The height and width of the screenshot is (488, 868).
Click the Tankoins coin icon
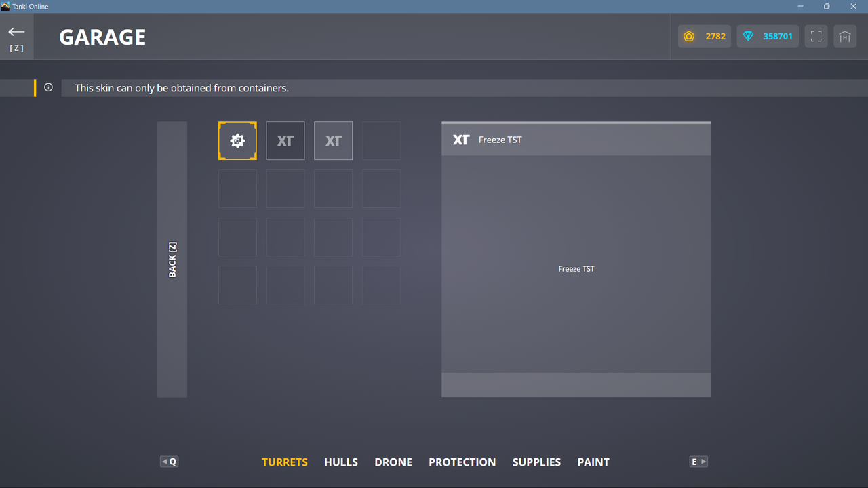pos(689,36)
